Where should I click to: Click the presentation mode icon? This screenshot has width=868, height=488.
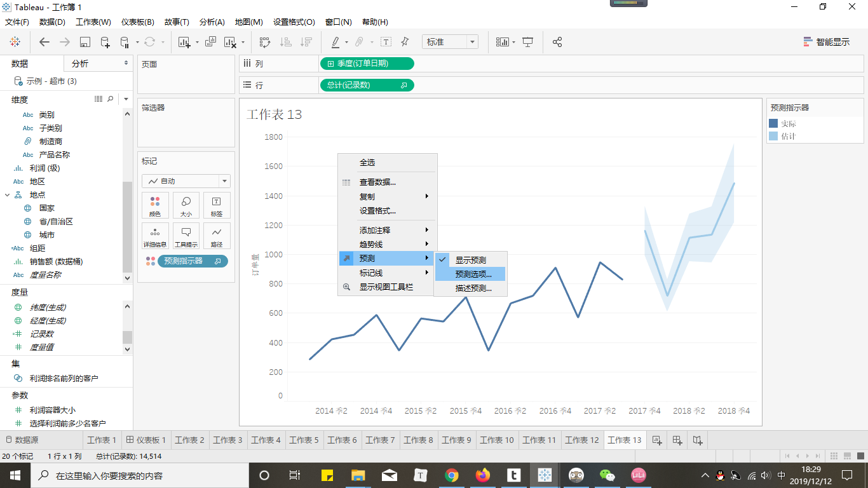pos(528,42)
